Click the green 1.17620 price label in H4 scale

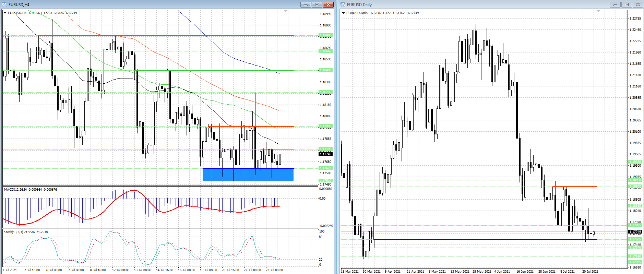click(x=326, y=168)
